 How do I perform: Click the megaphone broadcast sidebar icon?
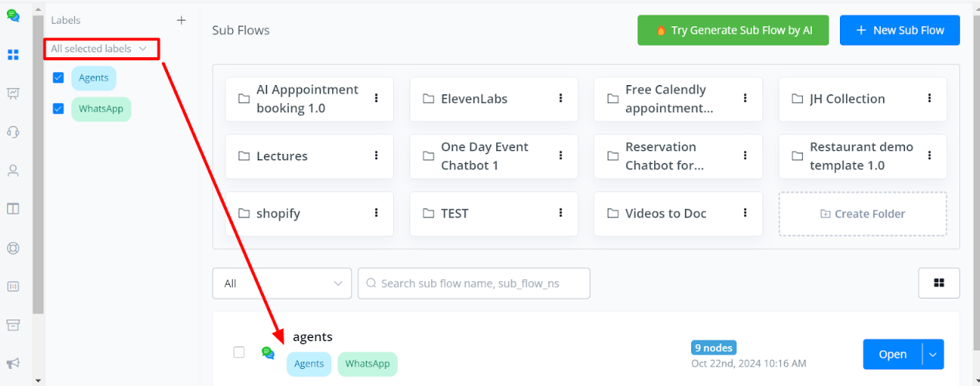pos(13,363)
